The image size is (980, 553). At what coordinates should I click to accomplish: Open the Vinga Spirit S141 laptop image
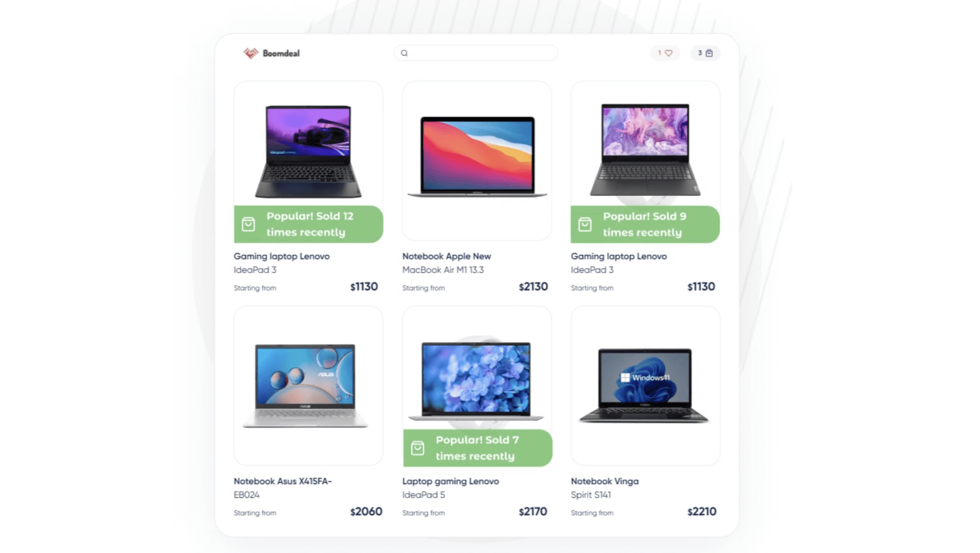(644, 386)
